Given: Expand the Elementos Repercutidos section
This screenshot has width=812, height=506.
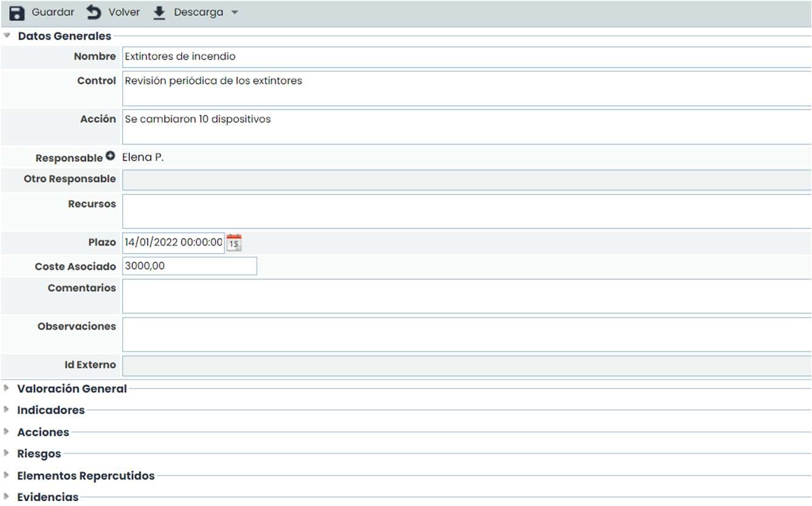Looking at the screenshot, I should [7, 475].
